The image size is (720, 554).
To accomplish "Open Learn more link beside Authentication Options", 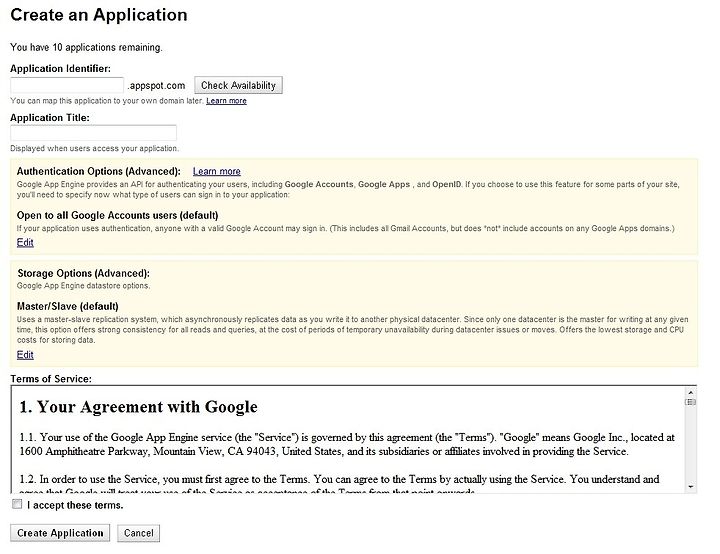I will click(217, 171).
